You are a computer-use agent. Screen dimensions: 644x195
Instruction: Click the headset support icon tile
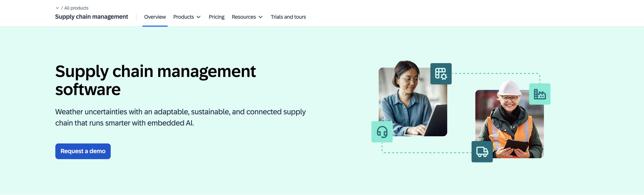tap(382, 132)
